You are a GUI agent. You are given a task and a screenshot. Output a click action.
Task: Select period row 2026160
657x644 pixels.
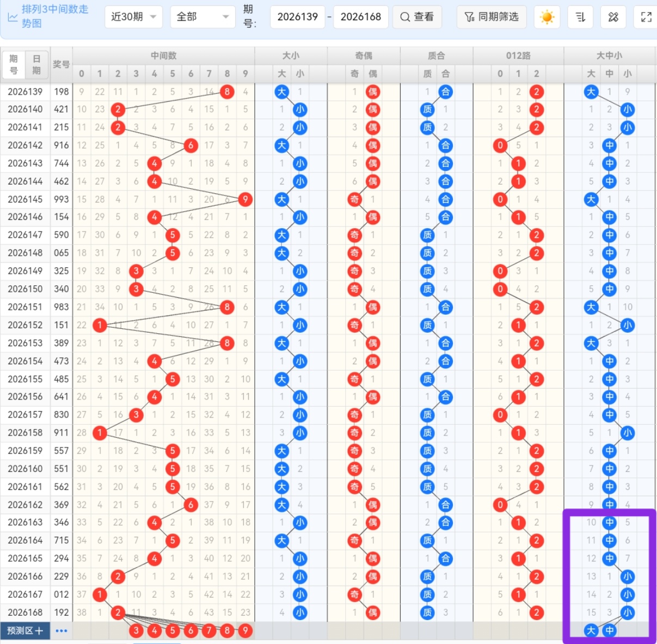tap(25, 469)
